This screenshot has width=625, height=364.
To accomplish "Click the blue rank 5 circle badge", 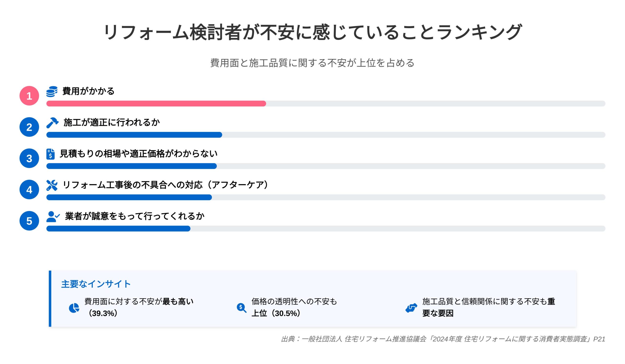I will (x=29, y=221).
